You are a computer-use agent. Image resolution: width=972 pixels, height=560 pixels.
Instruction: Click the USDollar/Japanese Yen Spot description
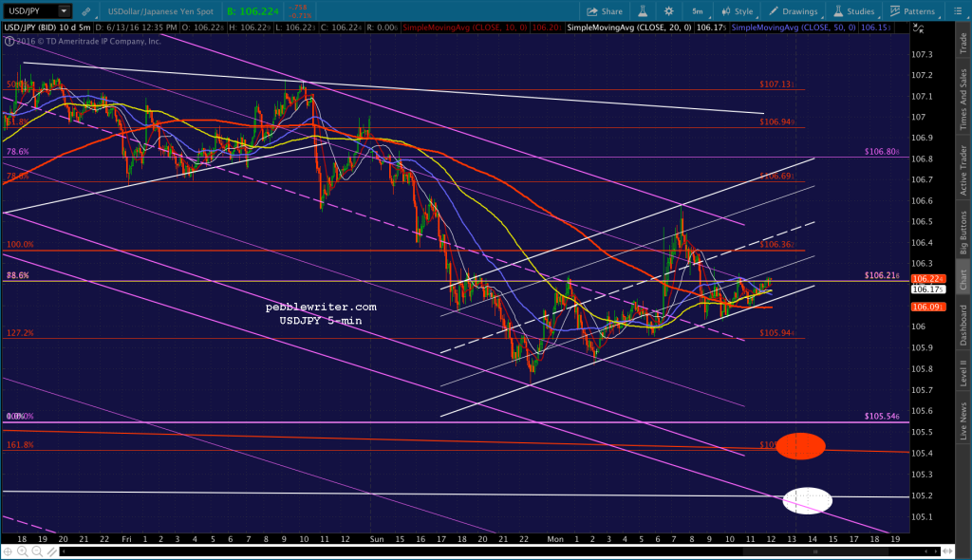160,11
